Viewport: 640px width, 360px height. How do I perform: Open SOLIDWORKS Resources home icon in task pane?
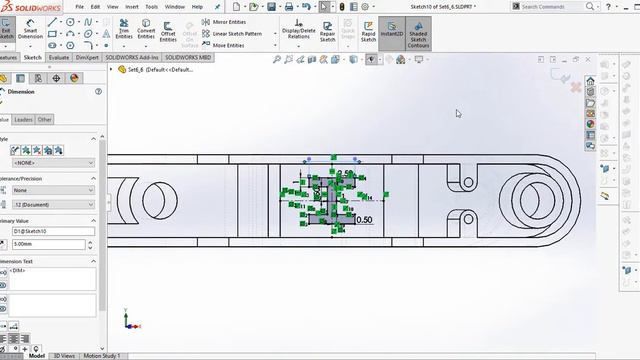(x=590, y=81)
